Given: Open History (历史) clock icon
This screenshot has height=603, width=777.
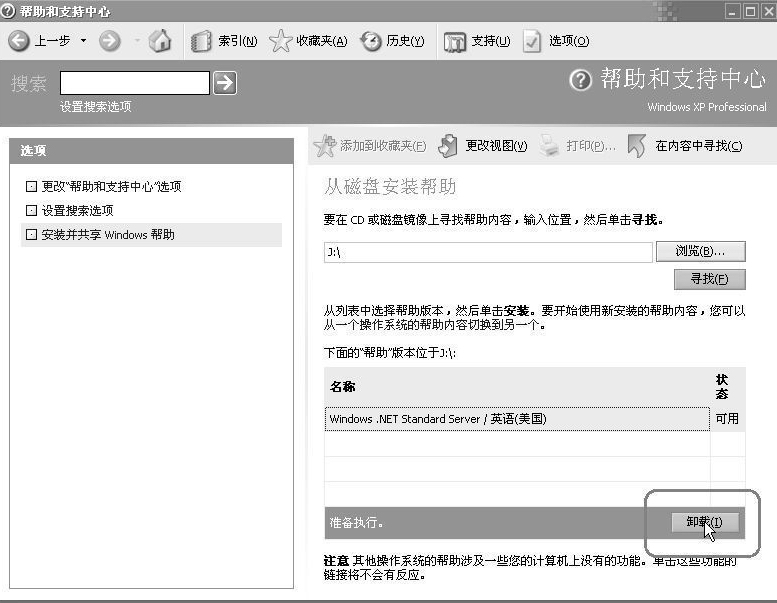Looking at the screenshot, I should pos(371,41).
